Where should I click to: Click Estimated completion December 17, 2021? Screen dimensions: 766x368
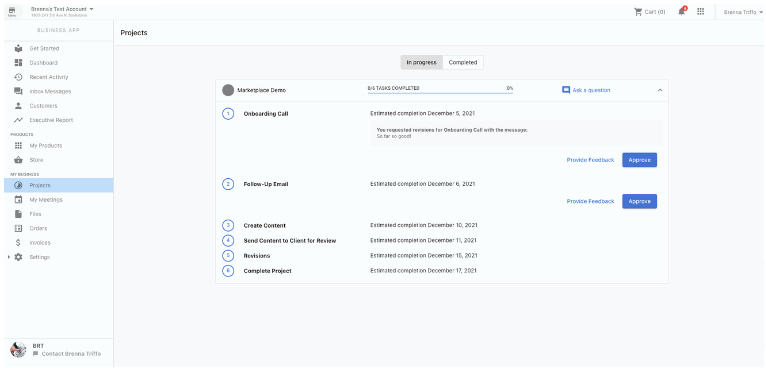pos(424,271)
